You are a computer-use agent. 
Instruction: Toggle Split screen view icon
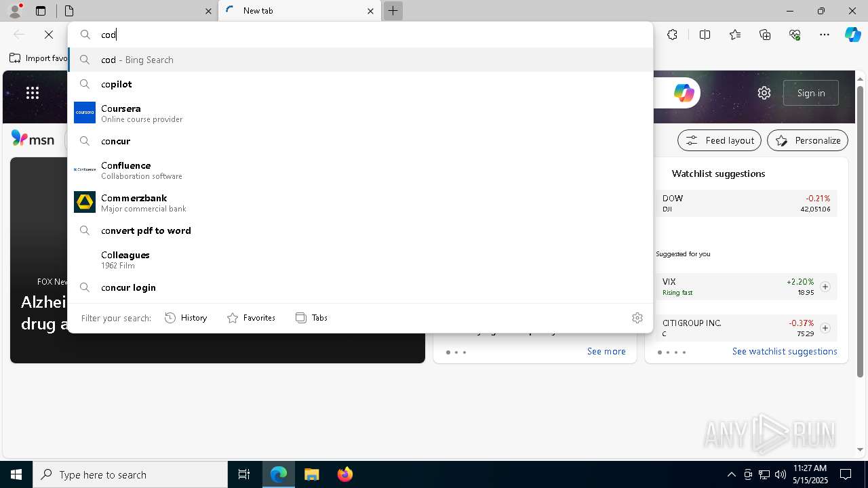(705, 35)
